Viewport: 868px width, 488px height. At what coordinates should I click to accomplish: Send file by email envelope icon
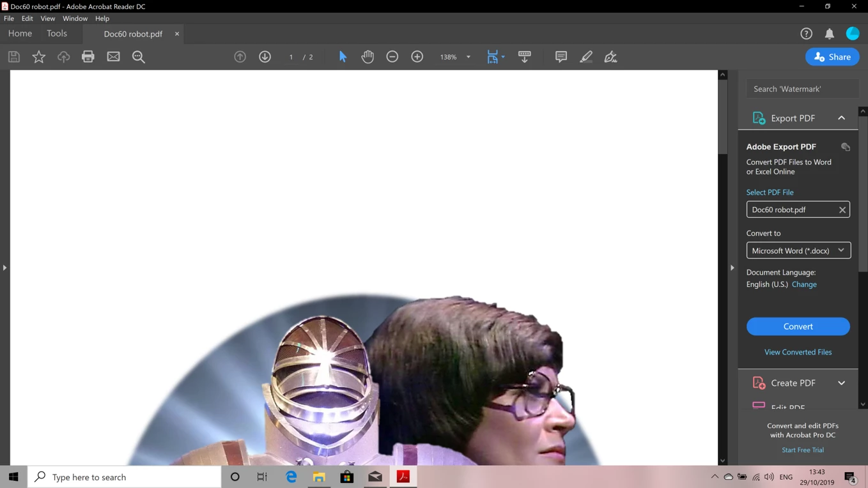pos(113,57)
